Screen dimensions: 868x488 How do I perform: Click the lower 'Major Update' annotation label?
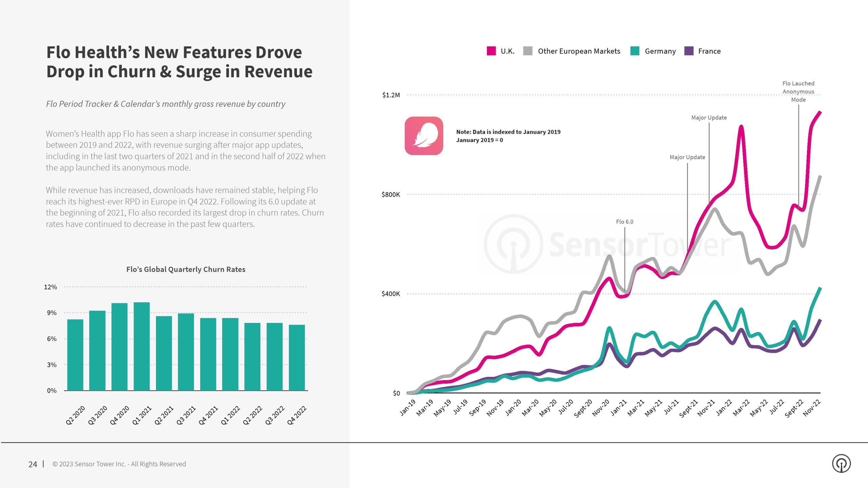click(687, 157)
